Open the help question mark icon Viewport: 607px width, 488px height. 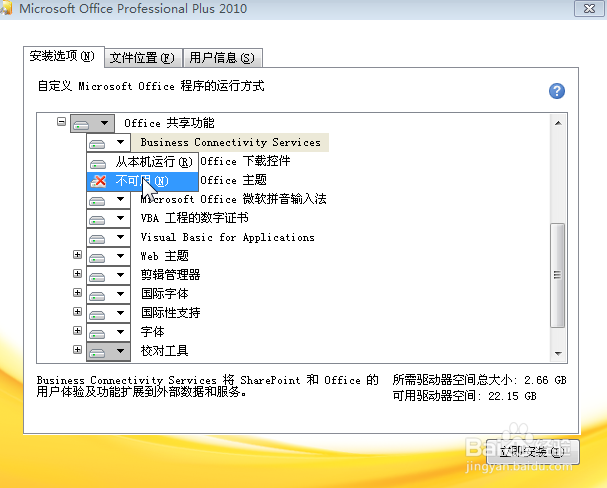[557, 91]
